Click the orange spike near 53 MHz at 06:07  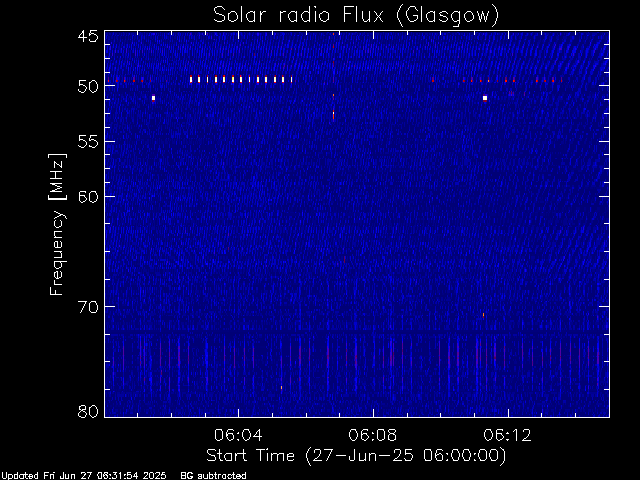click(x=333, y=115)
